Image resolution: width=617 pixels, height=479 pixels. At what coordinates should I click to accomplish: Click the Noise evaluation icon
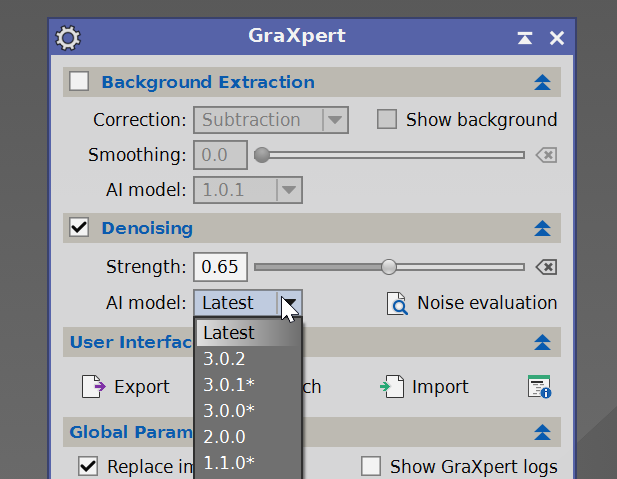tap(397, 303)
